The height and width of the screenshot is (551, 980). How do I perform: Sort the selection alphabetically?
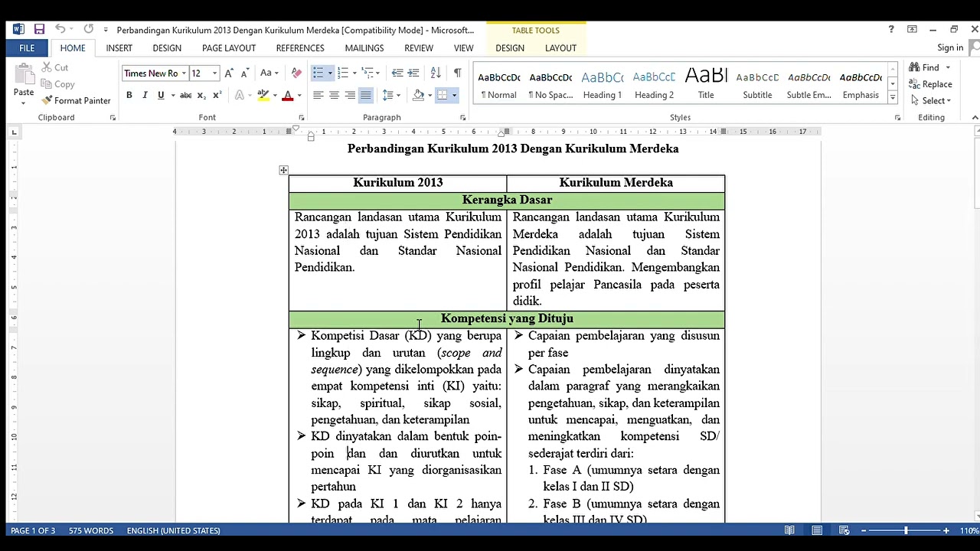click(x=436, y=73)
